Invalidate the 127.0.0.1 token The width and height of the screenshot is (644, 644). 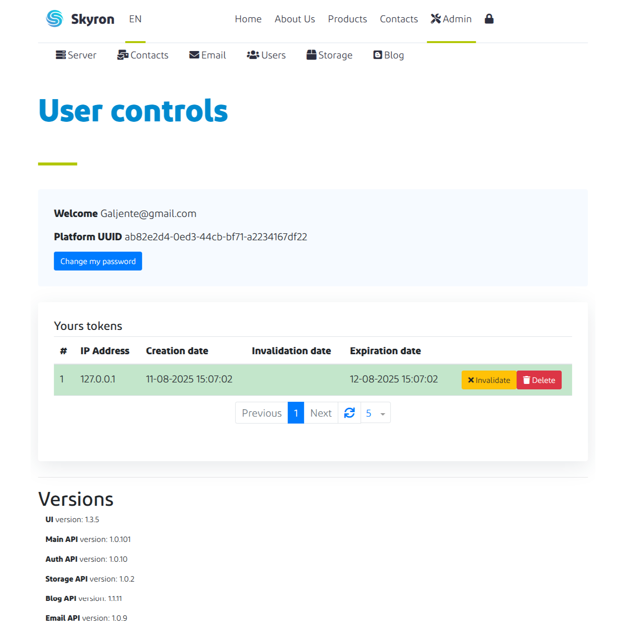click(489, 380)
